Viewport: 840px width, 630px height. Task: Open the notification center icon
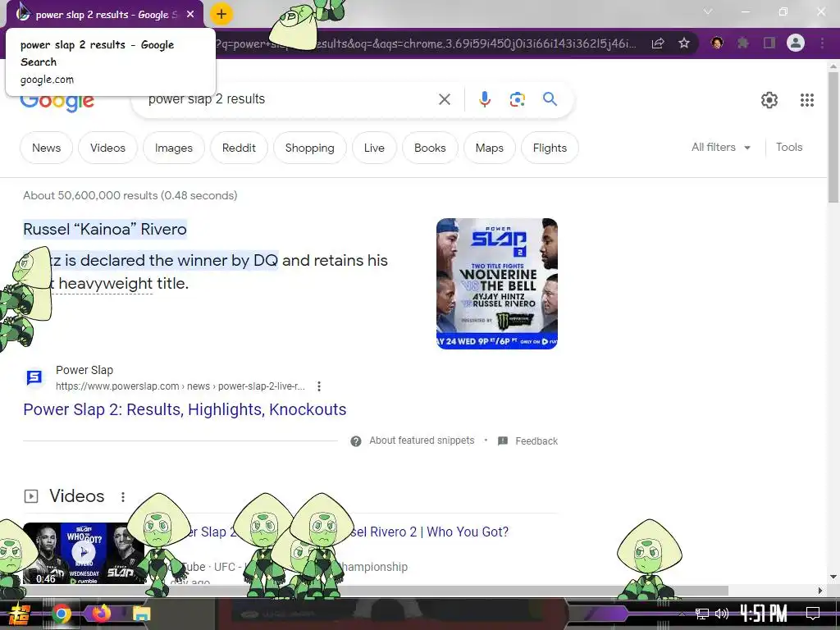tap(813, 614)
